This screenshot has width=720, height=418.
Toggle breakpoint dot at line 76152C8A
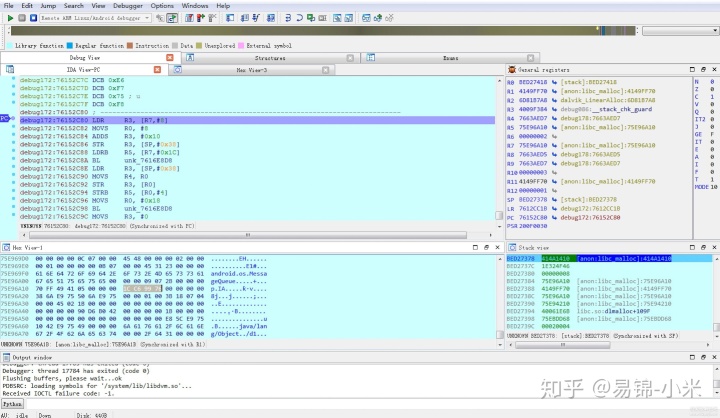tap(13, 160)
